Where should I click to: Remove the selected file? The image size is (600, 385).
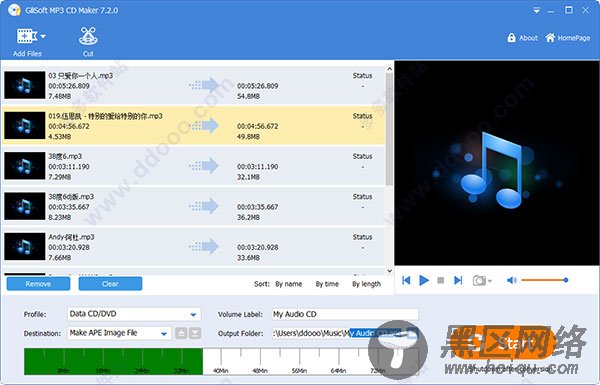(38, 284)
